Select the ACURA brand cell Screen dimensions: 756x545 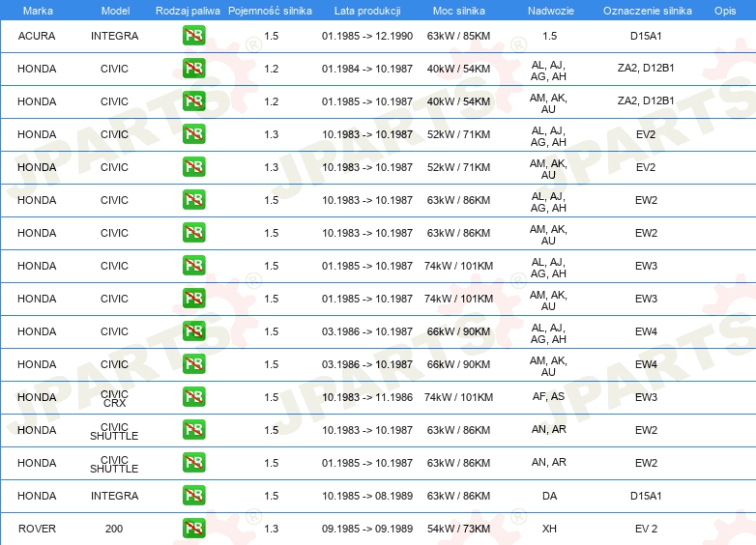pos(37,36)
